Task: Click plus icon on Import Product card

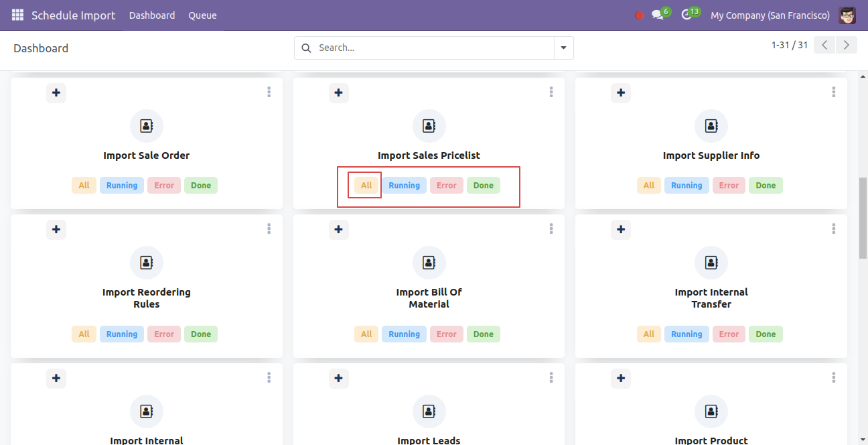Action: 621,378
